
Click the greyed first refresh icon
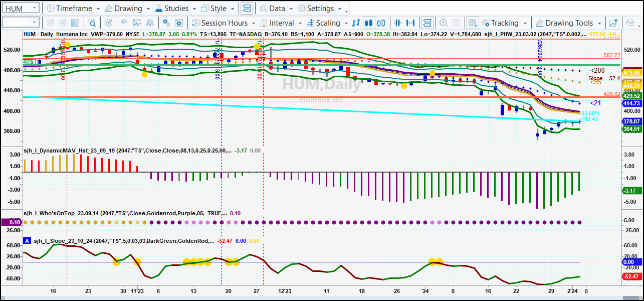point(50,23)
